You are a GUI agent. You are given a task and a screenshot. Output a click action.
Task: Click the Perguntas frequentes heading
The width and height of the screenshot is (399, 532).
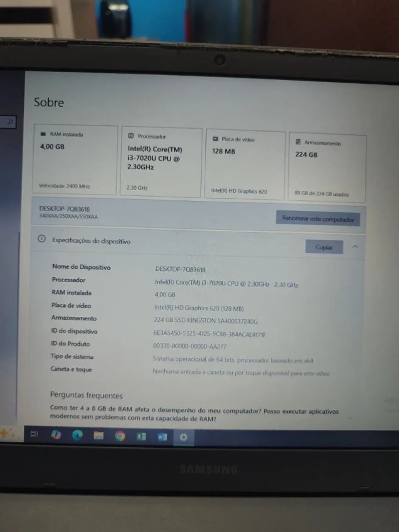click(86, 395)
